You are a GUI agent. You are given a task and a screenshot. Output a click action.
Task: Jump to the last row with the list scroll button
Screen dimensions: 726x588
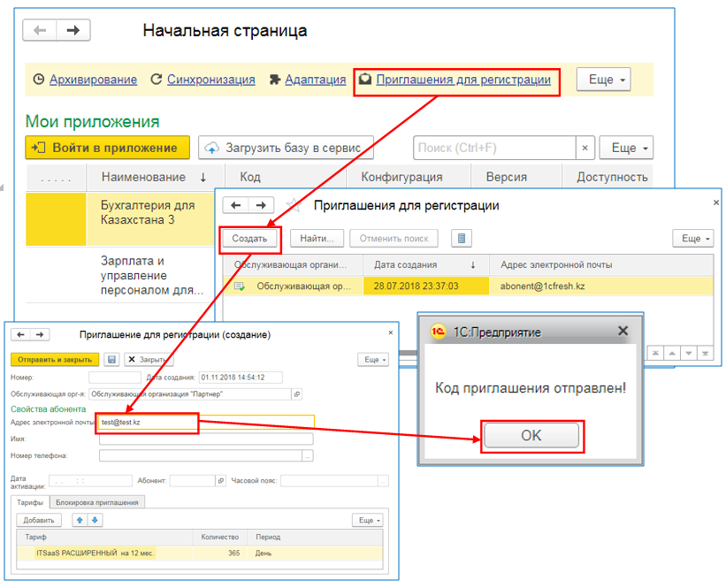[705, 354]
